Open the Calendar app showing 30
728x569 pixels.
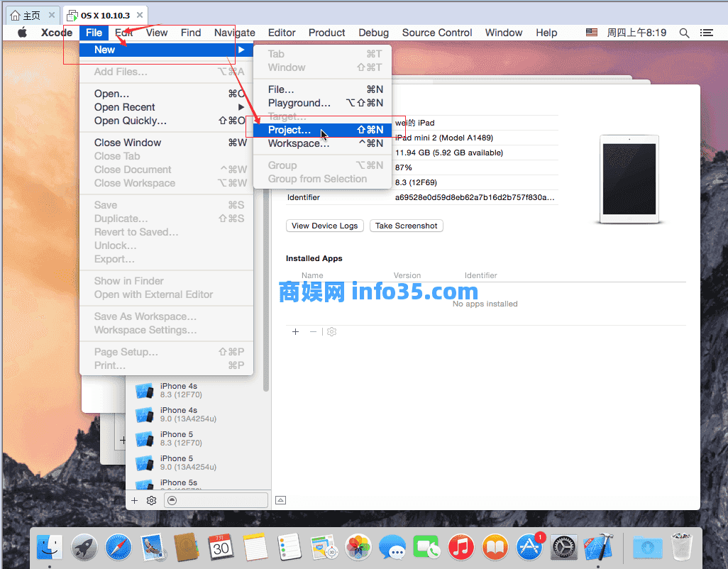pyautogui.click(x=221, y=547)
